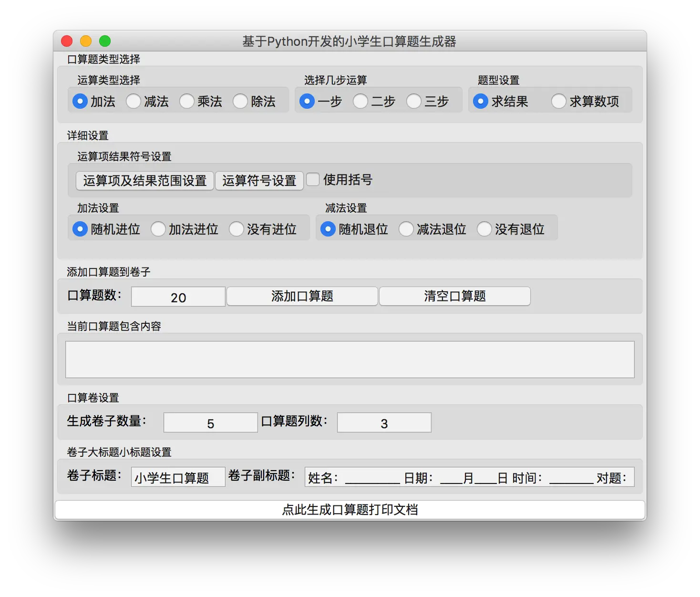The height and width of the screenshot is (597, 700).
Task: Click 点此生成口算题打印文档 button
Action: pyautogui.click(x=350, y=510)
